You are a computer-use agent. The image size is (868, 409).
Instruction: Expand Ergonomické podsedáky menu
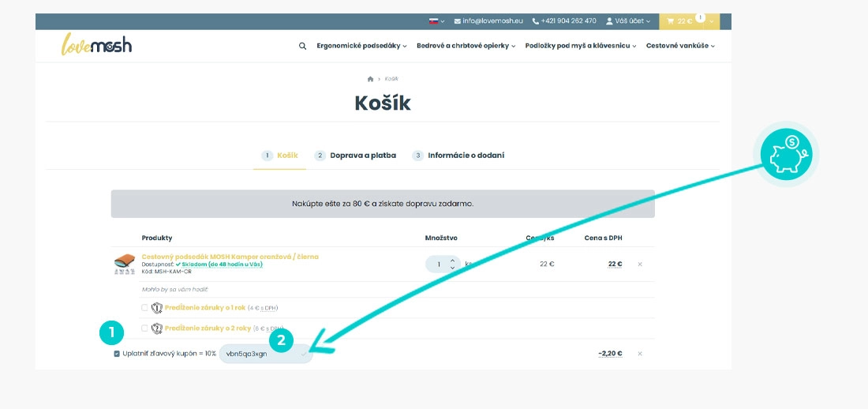point(361,46)
